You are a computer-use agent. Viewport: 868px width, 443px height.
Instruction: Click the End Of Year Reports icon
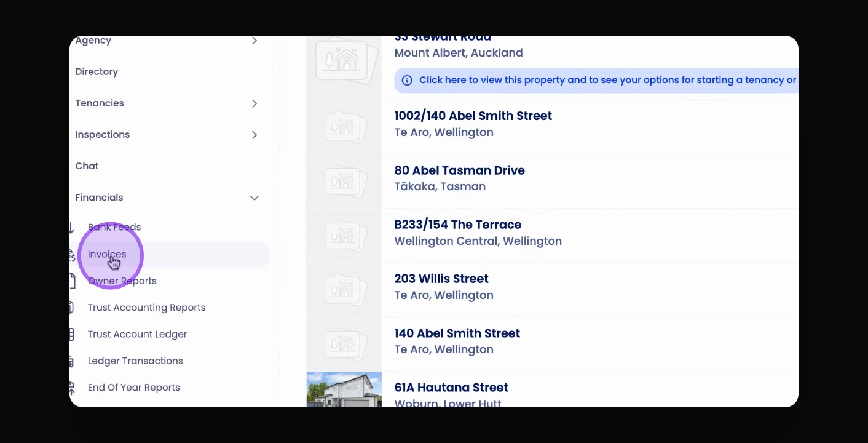[x=72, y=388]
